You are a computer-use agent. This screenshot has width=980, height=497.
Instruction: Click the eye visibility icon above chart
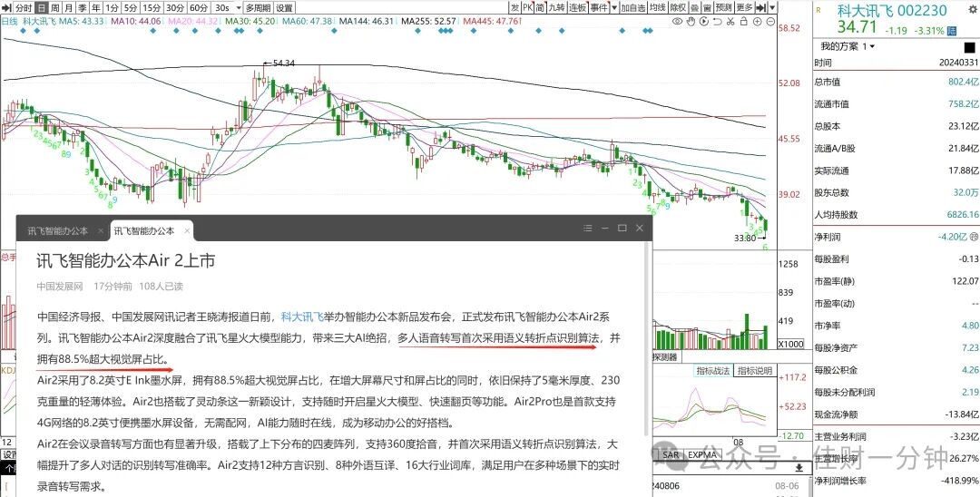click(678, 21)
